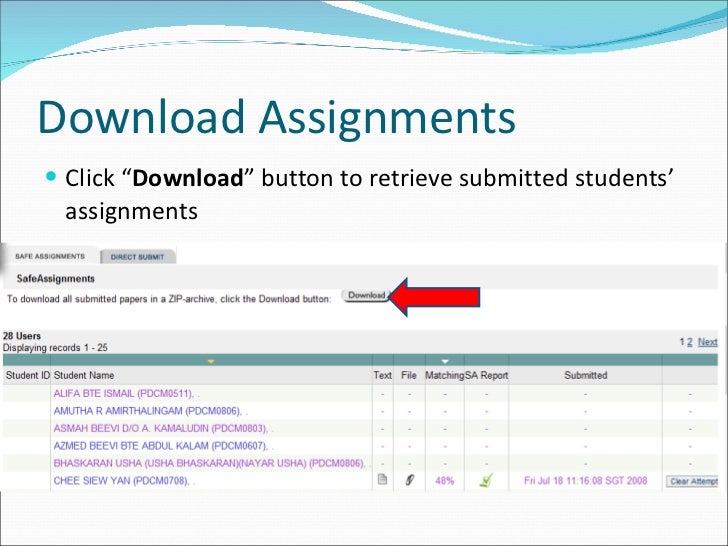Switch to the Safe Assignments tab
This screenshot has height=546, width=728.
[x=50, y=256]
